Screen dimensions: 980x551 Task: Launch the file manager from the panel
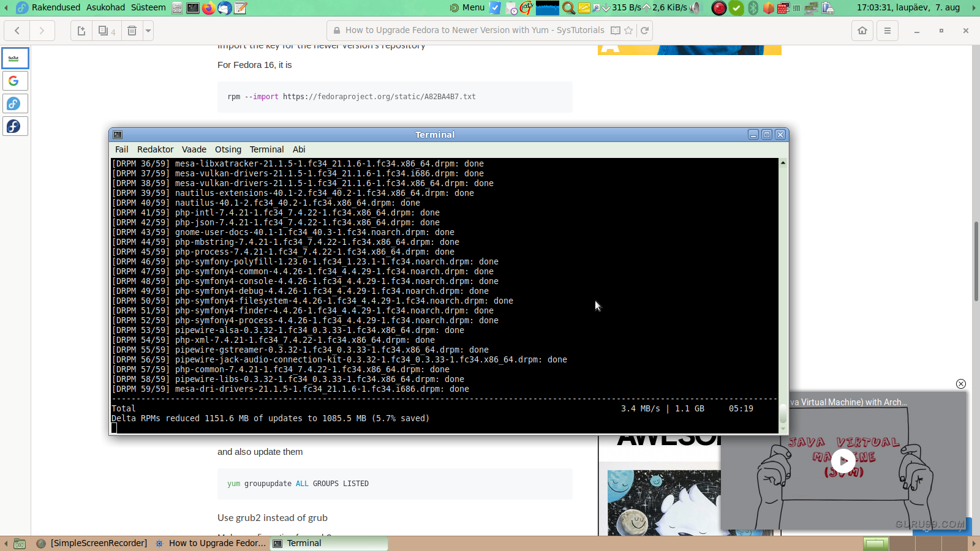pyautogui.click(x=177, y=8)
